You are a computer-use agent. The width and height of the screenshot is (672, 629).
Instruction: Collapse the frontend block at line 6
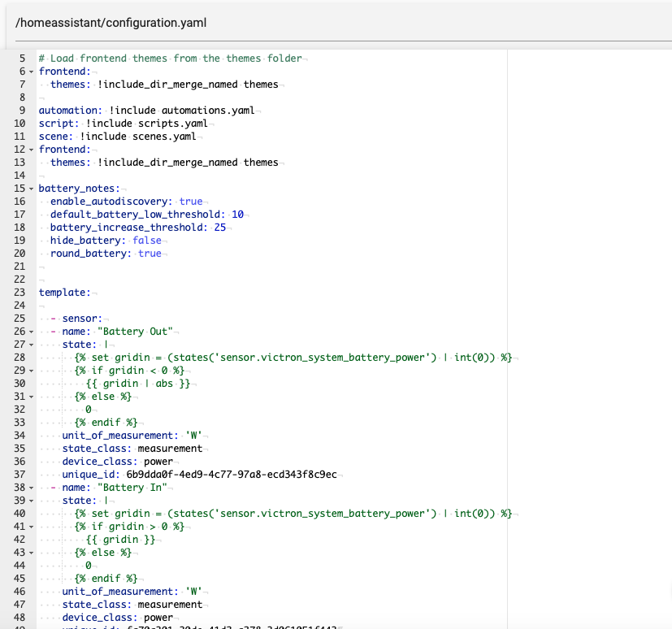pos(32,72)
